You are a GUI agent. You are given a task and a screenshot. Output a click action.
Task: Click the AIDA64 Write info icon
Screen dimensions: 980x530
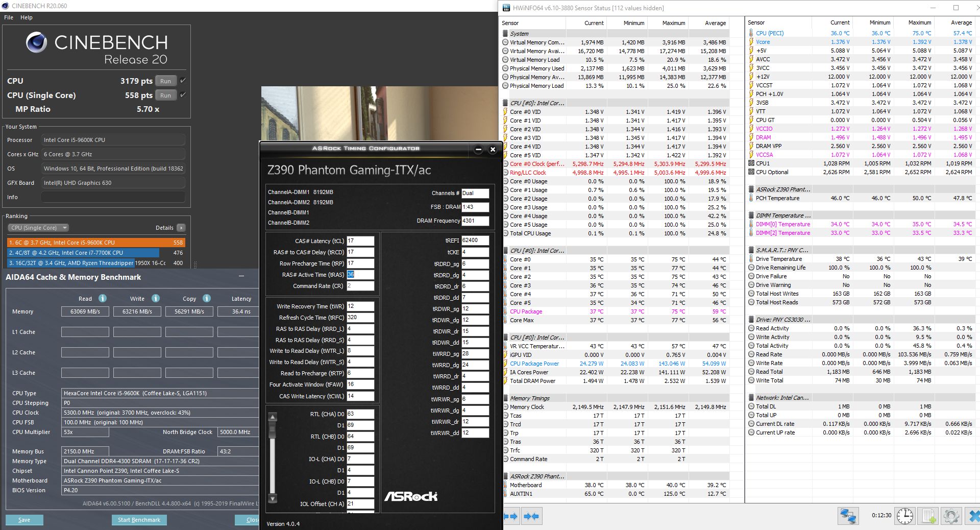(x=156, y=298)
